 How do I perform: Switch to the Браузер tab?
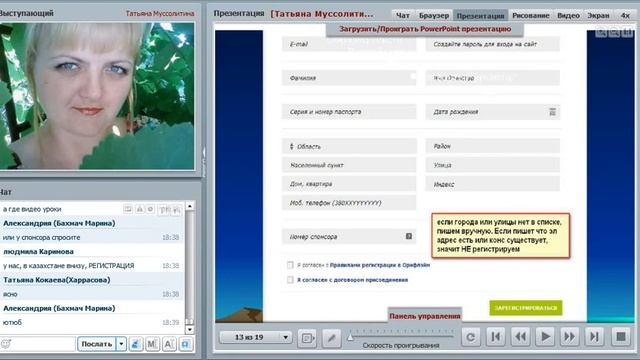pyautogui.click(x=434, y=16)
